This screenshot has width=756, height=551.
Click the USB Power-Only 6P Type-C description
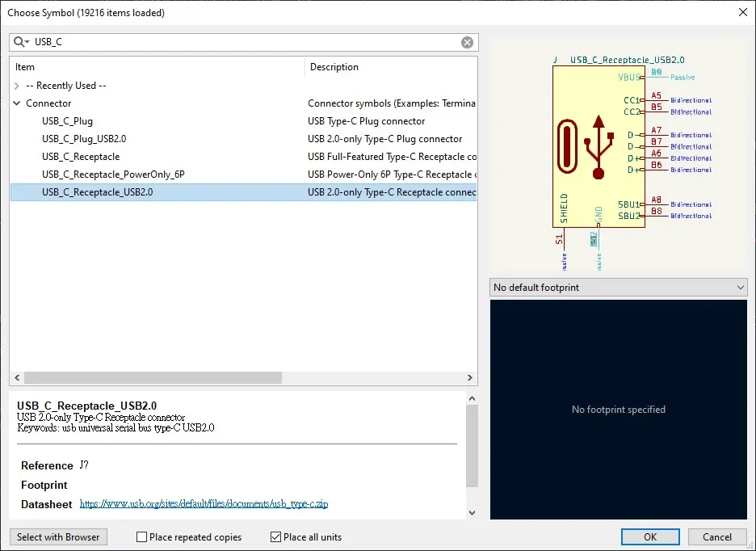pos(392,175)
